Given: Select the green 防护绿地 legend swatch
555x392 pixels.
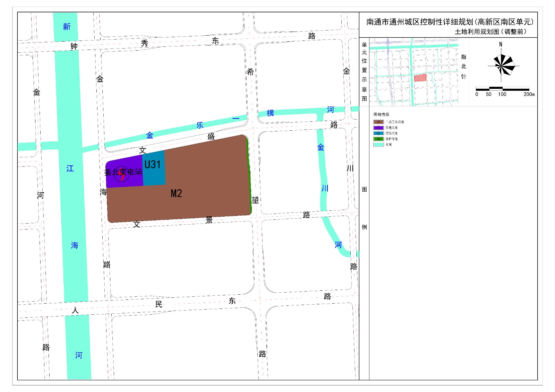Looking at the screenshot, I should click(378, 139).
